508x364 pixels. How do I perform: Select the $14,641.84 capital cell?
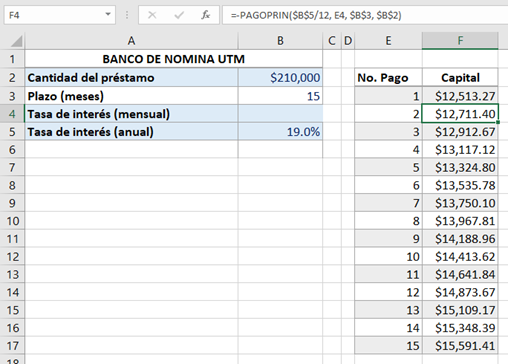tap(460, 274)
